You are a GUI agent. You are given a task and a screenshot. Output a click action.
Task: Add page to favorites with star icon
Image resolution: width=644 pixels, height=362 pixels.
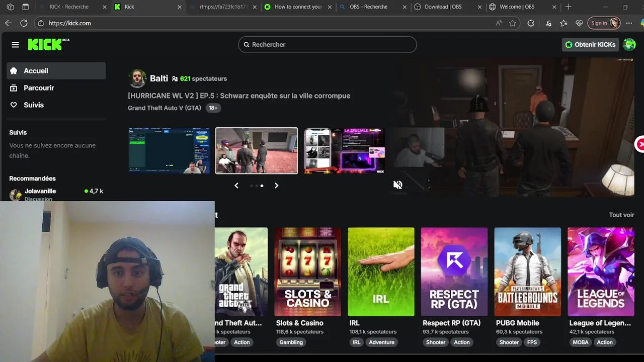[x=513, y=23]
